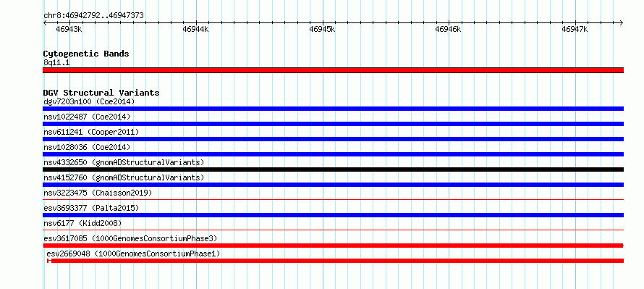Select the blue bar for nsv611241
Viewport: 644px width, 289px height.
[x=333, y=139]
